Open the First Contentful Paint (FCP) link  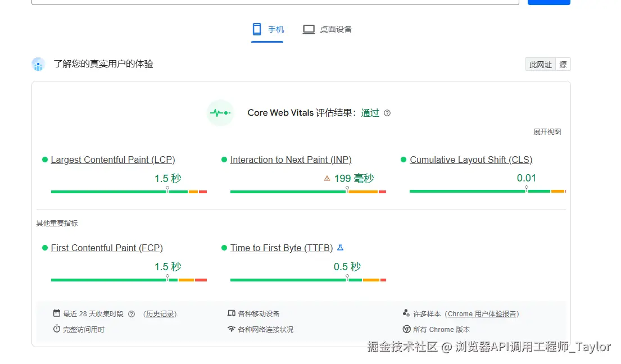coord(107,248)
